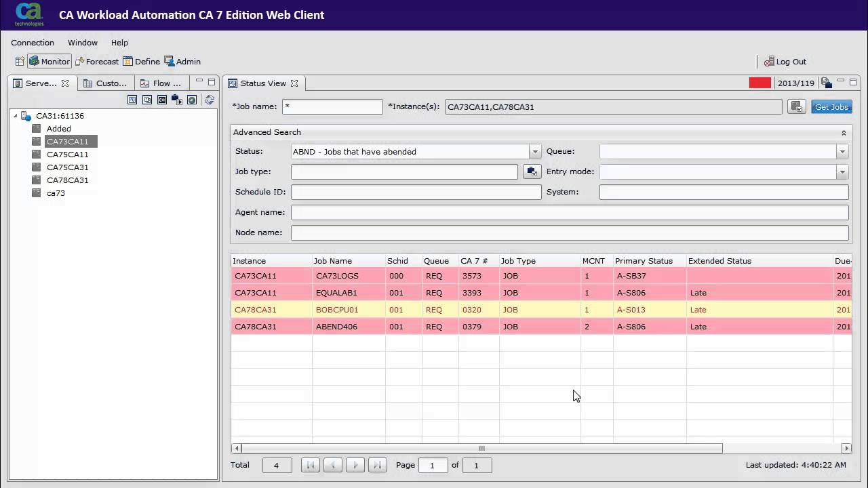Screen dimensions: 868x488
Task: Click the current Page number field
Action: point(433,466)
